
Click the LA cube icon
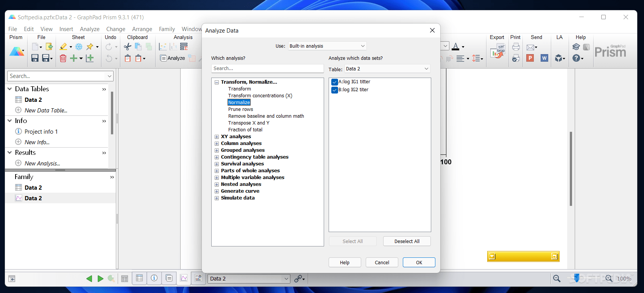click(x=558, y=58)
